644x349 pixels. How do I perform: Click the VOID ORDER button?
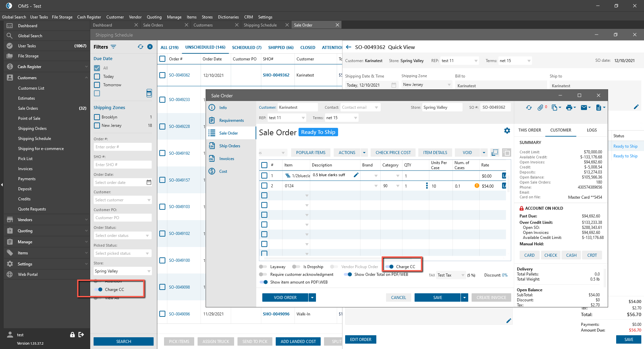[x=285, y=298]
